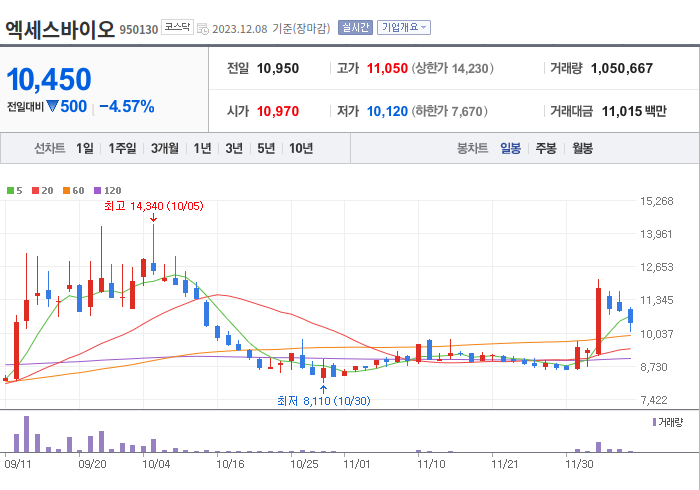Click the down triangle icon beside 500
The height and width of the screenshot is (490, 700).
(52, 106)
